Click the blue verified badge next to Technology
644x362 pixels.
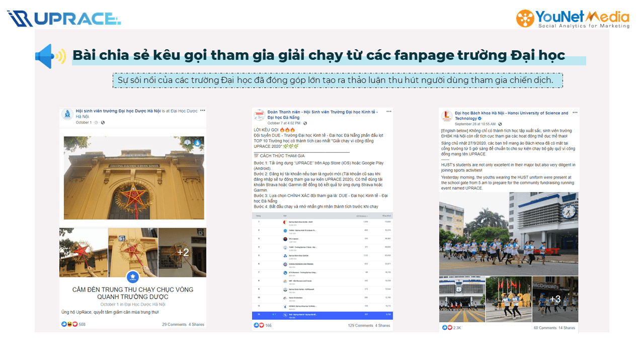coord(479,119)
